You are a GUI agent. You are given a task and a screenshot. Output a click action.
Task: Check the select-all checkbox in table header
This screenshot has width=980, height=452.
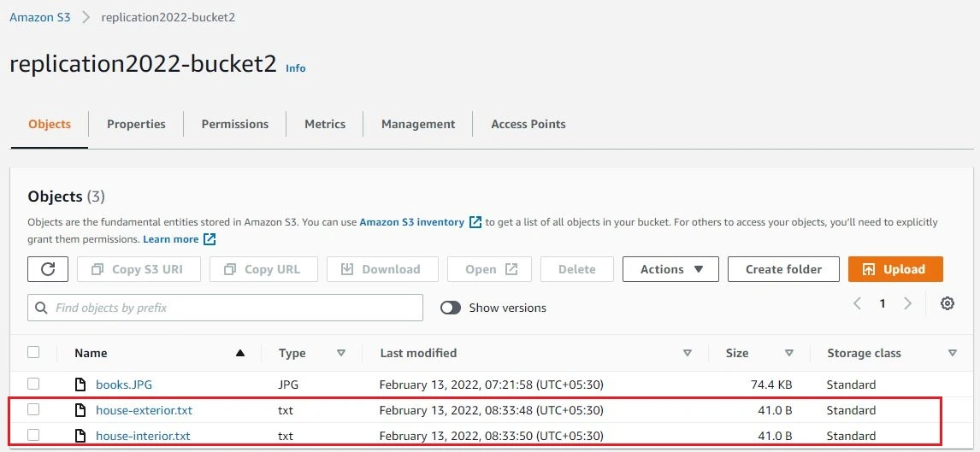click(x=33, y=352)
